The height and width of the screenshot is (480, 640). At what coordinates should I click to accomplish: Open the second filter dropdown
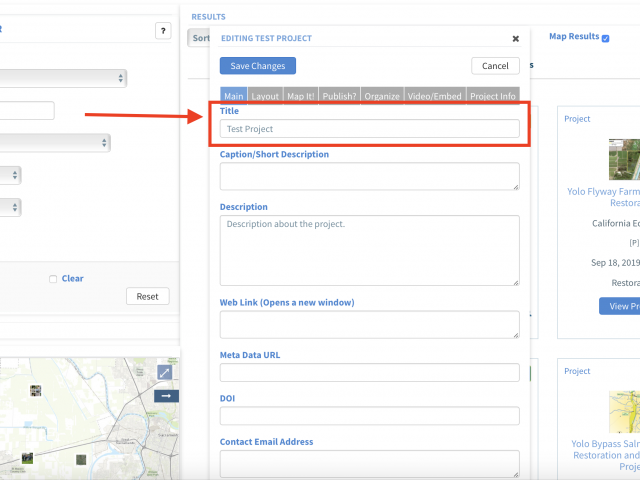tap(54, 142)
